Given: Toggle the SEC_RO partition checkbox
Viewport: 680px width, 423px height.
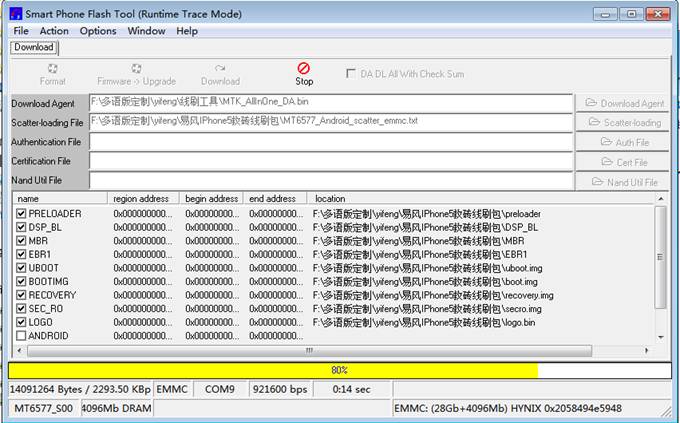Looking at the screenshot, I should coord(21,308).
